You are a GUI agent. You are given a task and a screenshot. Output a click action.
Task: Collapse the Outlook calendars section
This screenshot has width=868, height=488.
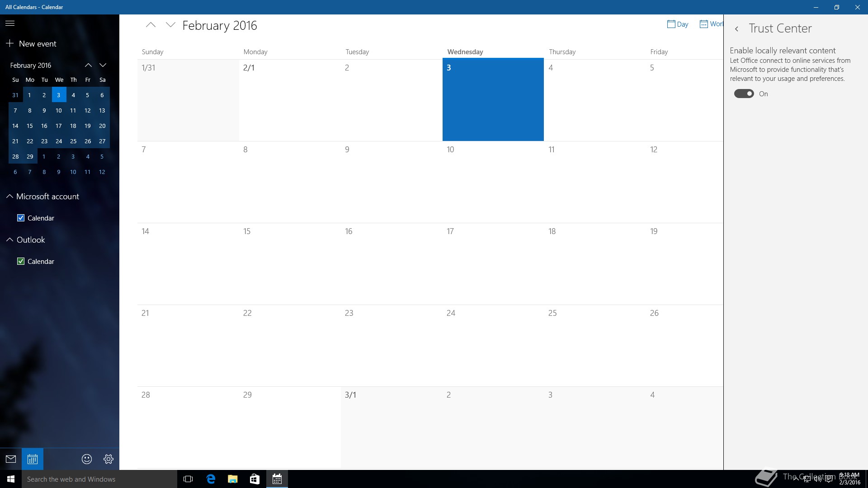(x=9, y=240)
